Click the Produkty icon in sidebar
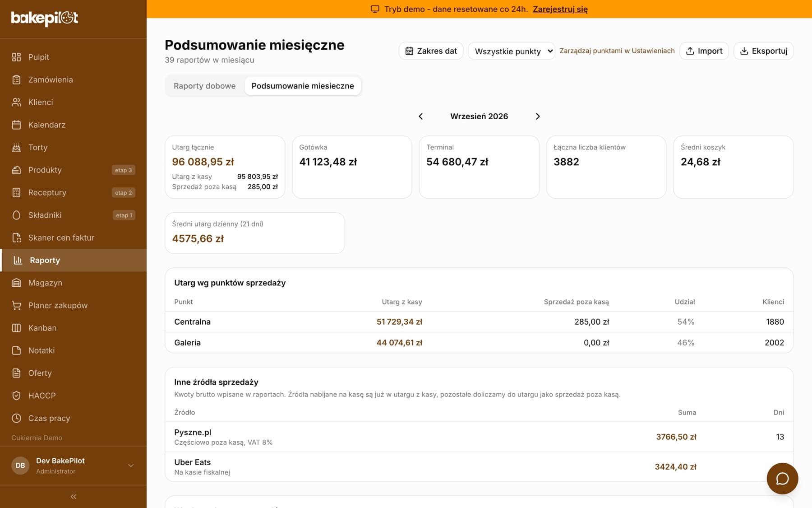The image size is (812, 508). click(x=16, y=170)
